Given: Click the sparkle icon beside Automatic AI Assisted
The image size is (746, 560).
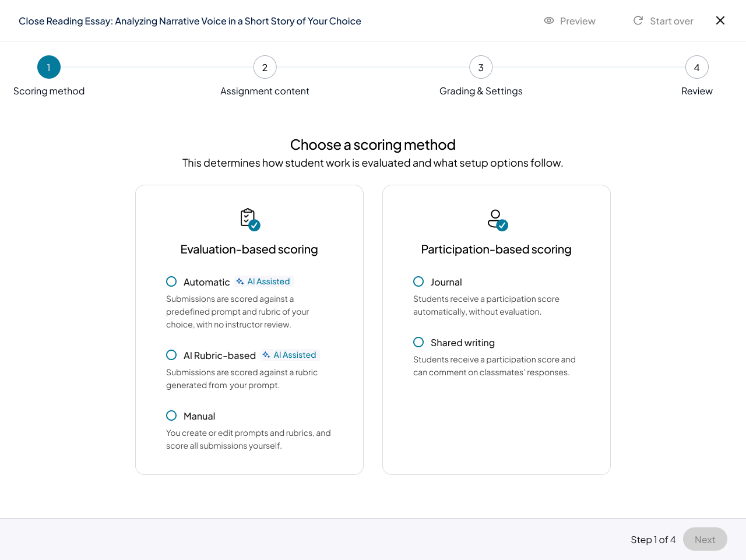Looking at the screenshot, I should 240,281.
